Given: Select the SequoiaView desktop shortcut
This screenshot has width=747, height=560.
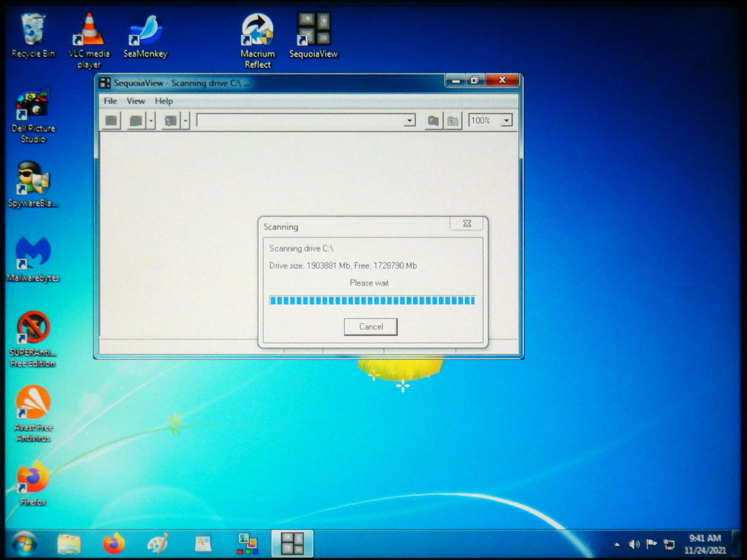Looking at the screenshot, I should click(x=313, y=35).
